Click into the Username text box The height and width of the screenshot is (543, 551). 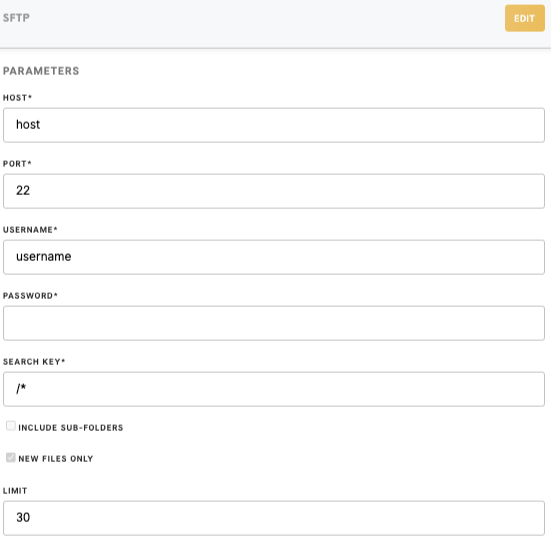tap(274, 257)
